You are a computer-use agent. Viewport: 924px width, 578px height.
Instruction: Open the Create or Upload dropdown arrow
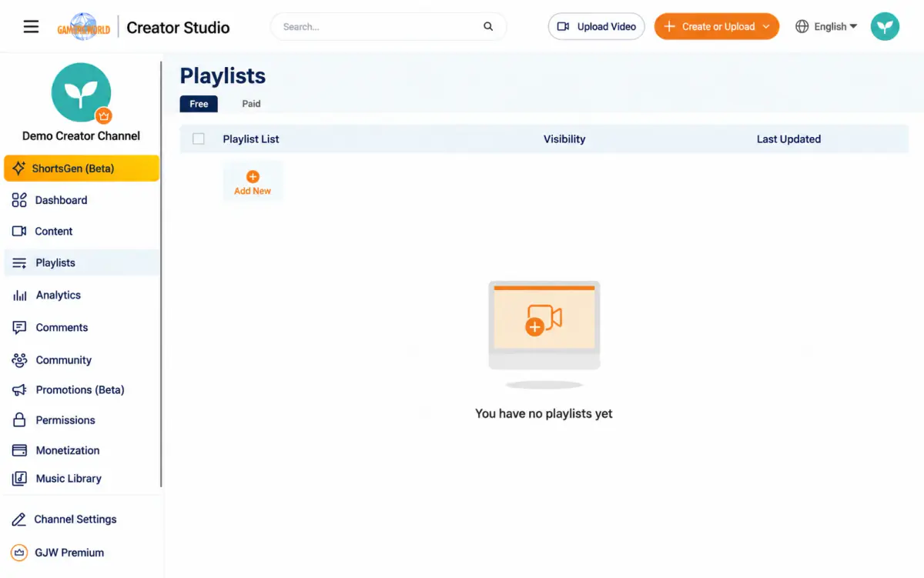[765, 27]
